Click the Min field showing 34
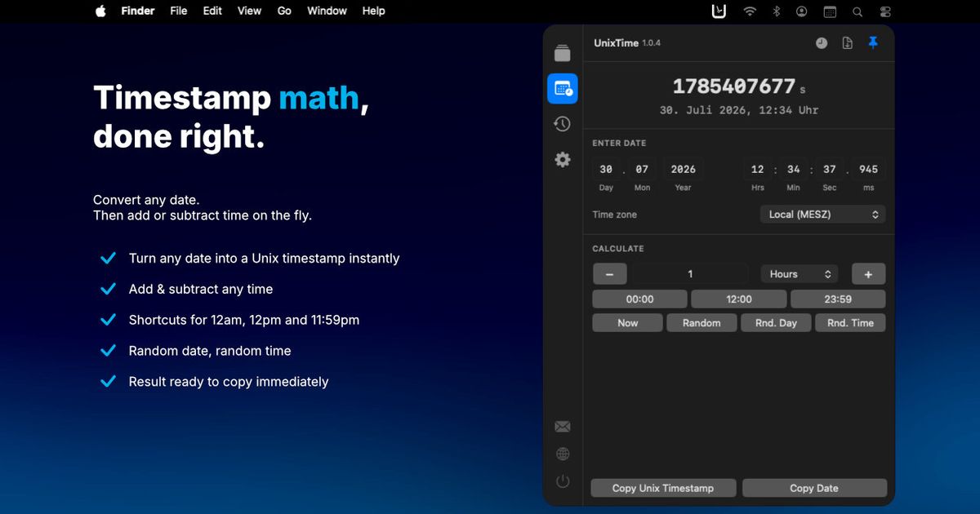Image resolution: width=980 pixels, height=514 pixels. click(x=794, y=169)
